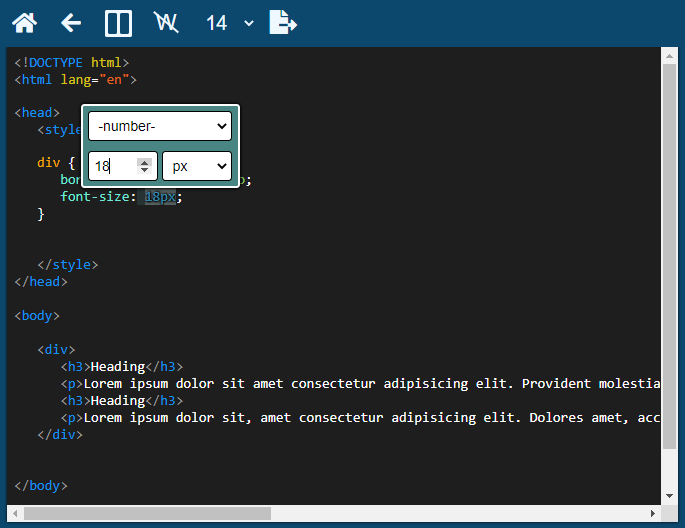This screenshot has width=685, height=528.
Task: Open the -number- type dropdown
Action: click(160, 126)
